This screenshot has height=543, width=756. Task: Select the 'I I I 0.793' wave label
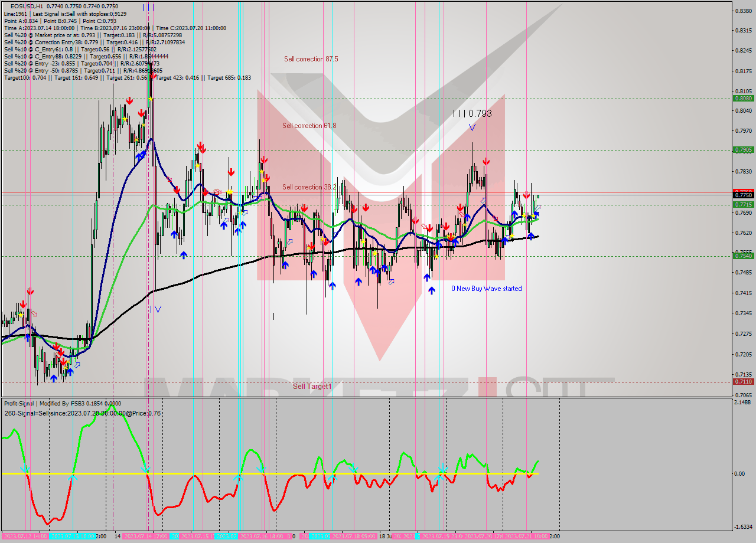click(x=472, y=113)
